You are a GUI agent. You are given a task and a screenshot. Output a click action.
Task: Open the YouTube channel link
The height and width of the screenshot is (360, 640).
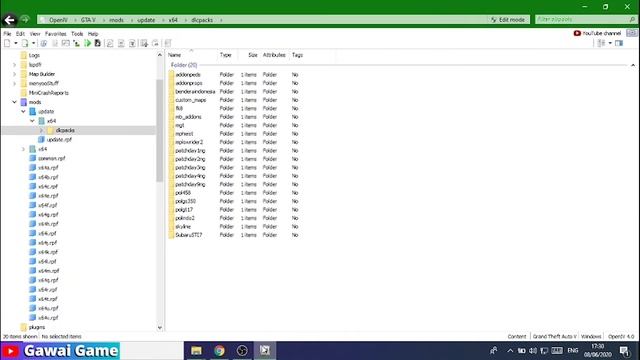(597, 33)
